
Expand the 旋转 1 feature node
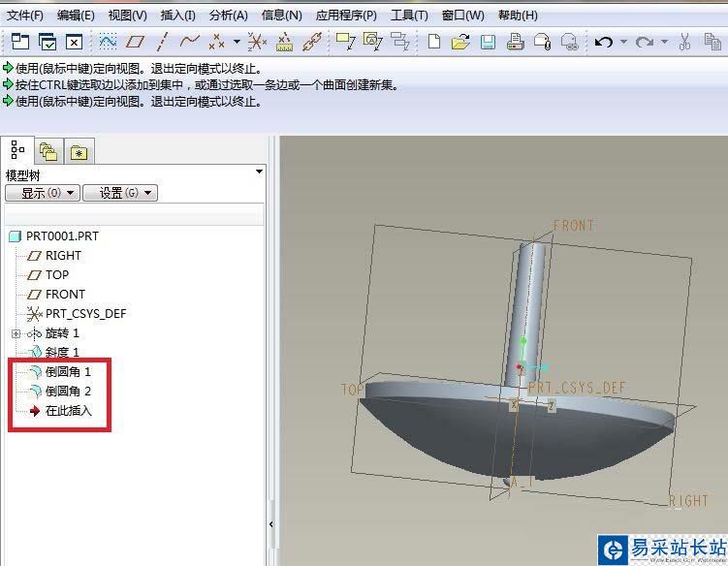pyautogui.click(x=16, y=333)
